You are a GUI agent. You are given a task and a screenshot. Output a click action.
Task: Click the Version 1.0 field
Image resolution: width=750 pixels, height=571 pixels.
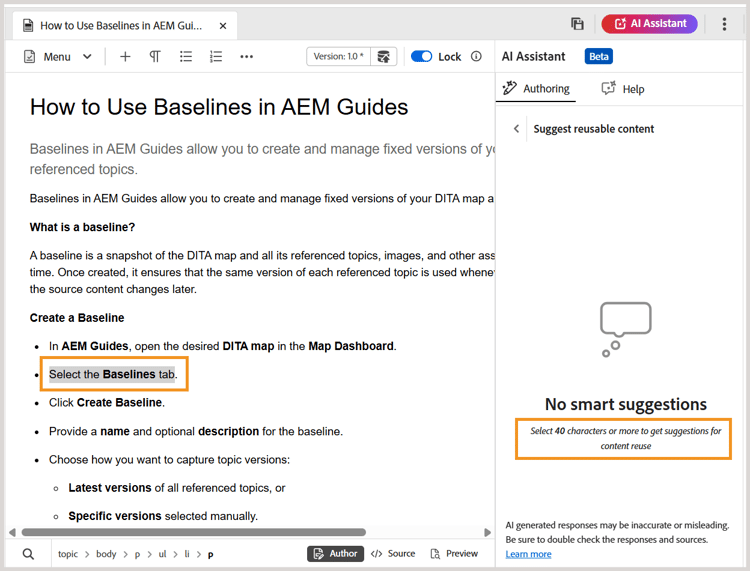(x=339, y=56)
